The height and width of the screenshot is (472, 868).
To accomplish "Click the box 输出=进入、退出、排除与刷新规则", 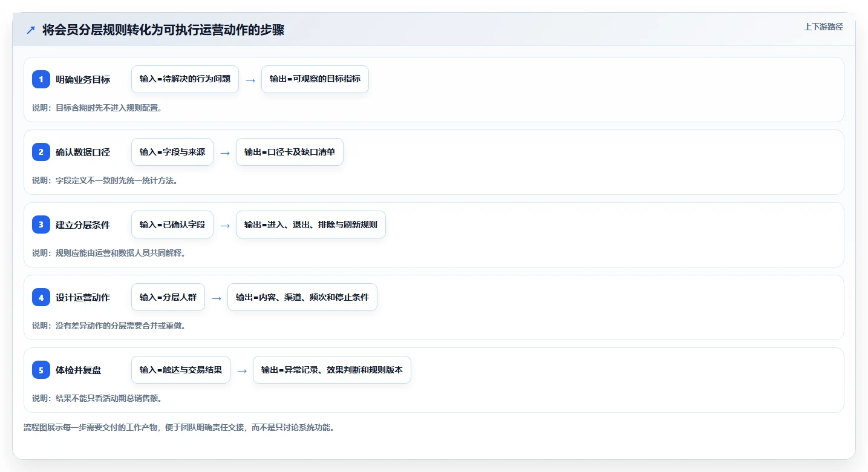I will (311, 225).
